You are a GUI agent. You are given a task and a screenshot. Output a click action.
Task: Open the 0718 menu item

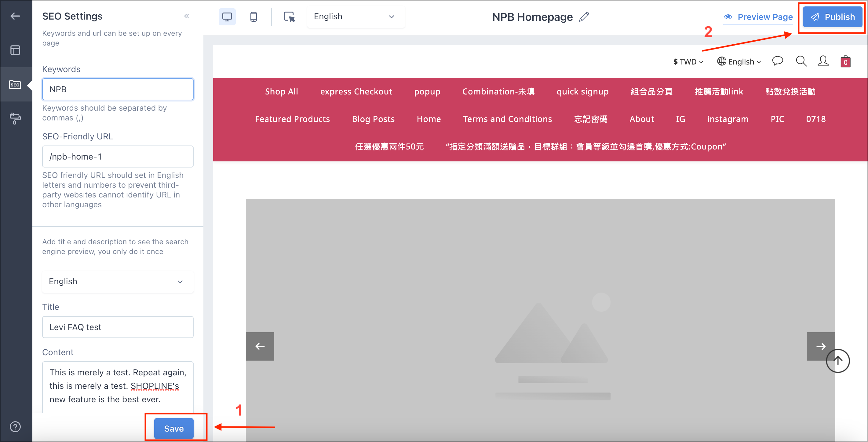(x=815, y=119)
